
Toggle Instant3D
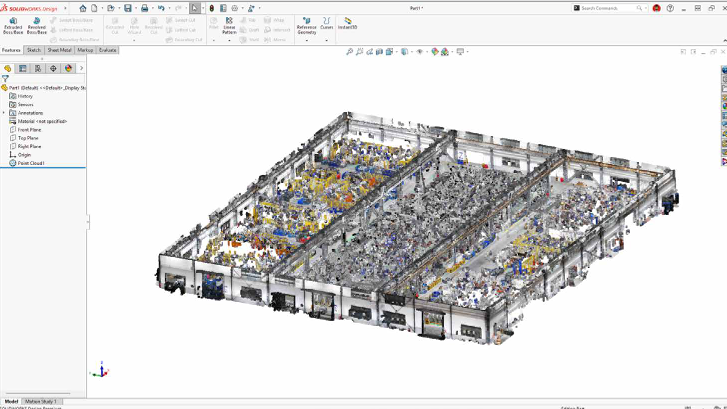347,24
